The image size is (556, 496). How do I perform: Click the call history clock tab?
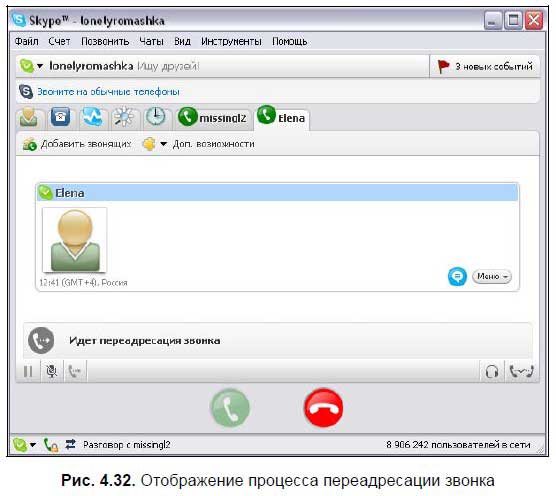pos(156,117)
